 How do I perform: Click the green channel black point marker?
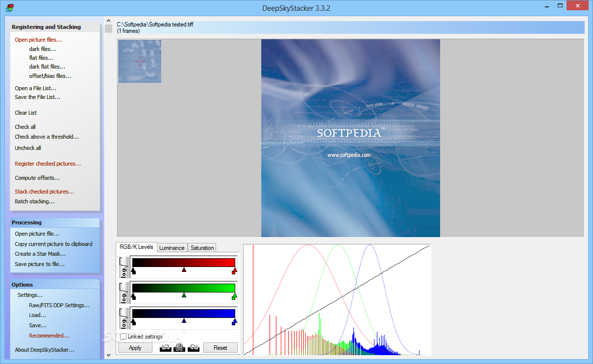[133, 296]
